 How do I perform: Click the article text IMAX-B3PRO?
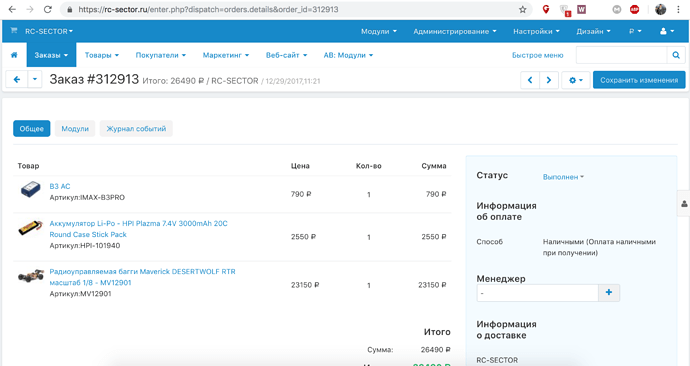(102, 198)
